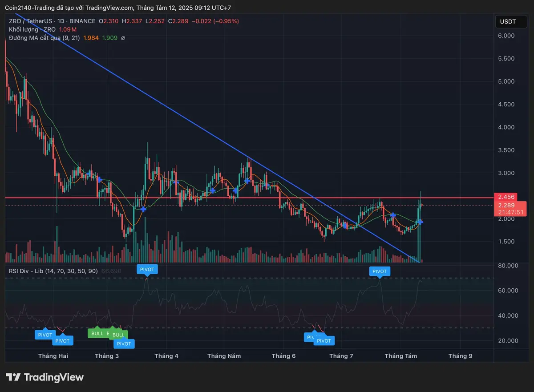
Task: Open the USDT currency selector
Action: 507,21
